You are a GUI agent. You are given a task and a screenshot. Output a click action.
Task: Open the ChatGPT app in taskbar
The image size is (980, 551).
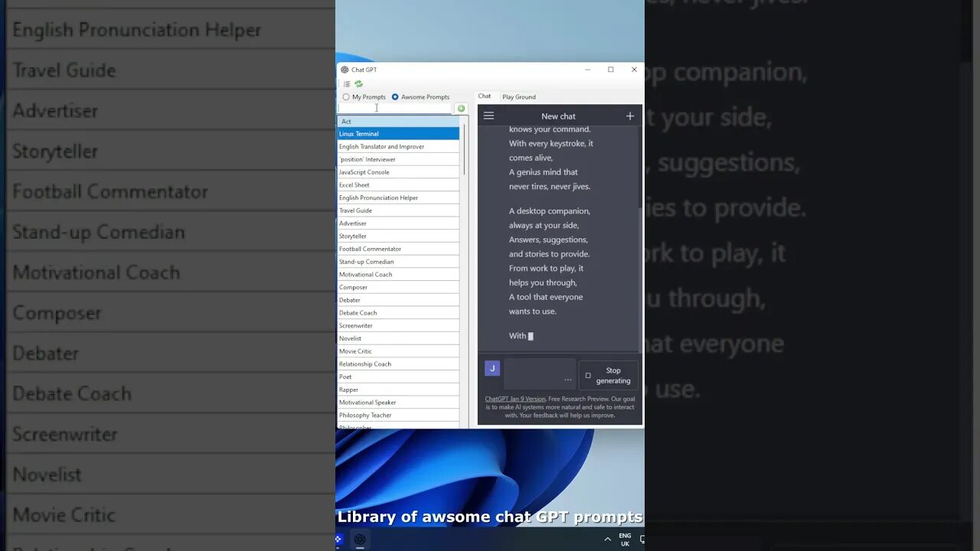pyautogui.click(x=360, y=540)
